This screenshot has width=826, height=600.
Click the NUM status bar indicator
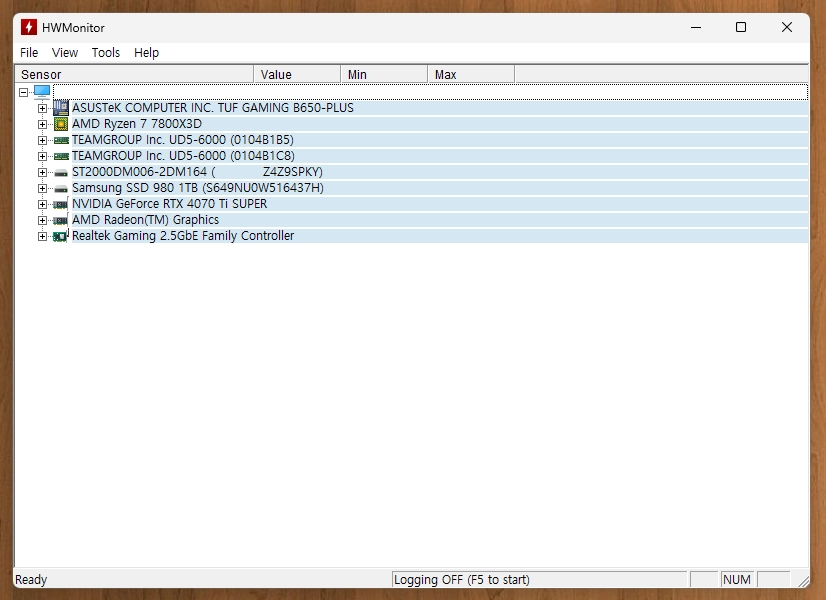(737, 579)
